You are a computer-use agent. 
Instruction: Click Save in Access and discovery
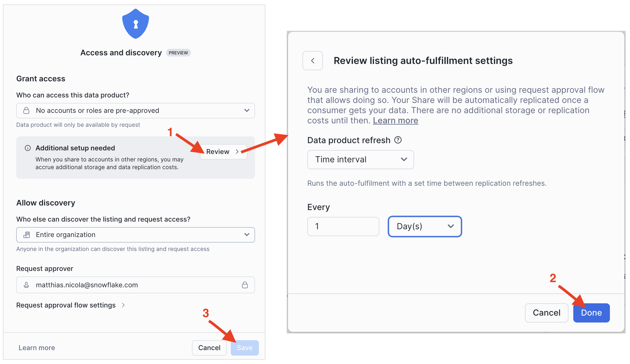(244, 348)
